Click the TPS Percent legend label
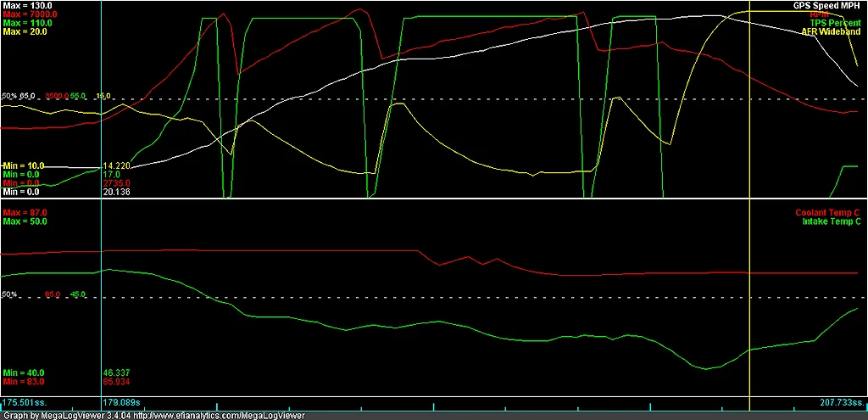The width and height of the screenshot is (868, 420). click(836, 23)
